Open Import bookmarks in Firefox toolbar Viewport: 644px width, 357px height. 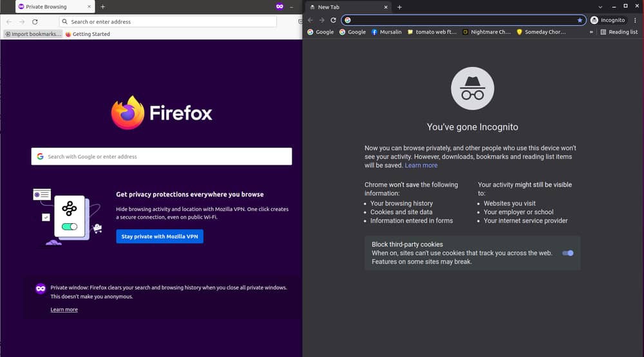point(33,34)
